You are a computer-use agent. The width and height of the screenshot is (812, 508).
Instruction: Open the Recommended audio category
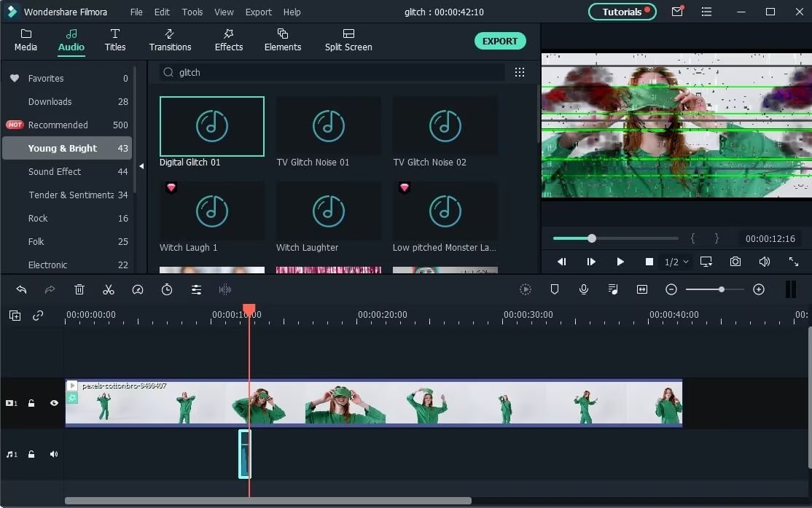(67, 125)
